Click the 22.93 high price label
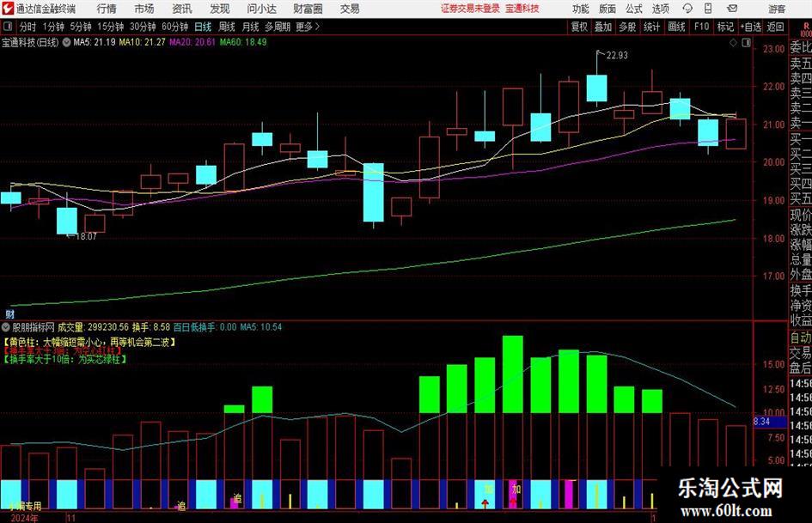Viewport: 812px width, 523px height. point(616,56)
